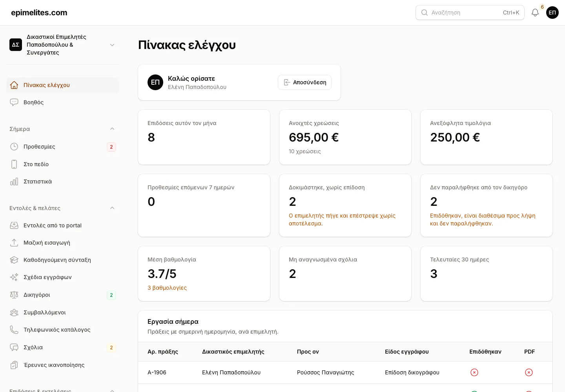Open the notifications bell

click(535, 13)
